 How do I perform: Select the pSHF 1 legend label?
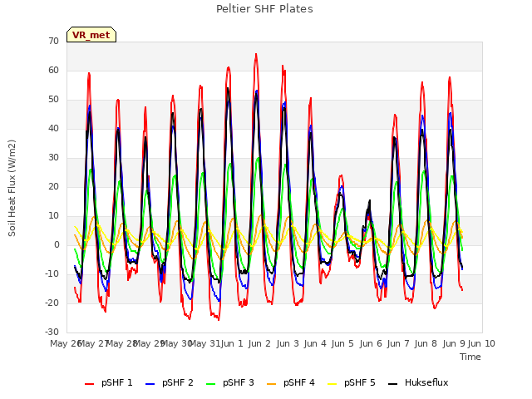point(117,382)
